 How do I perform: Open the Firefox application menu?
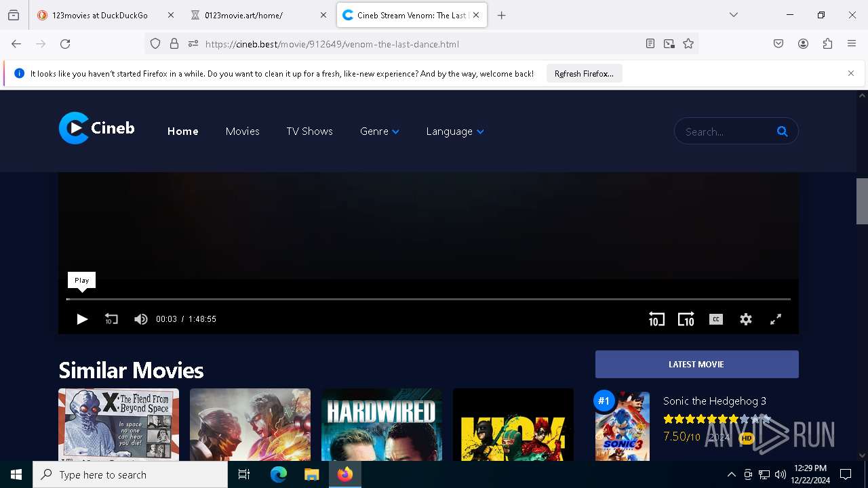(852, 43)
